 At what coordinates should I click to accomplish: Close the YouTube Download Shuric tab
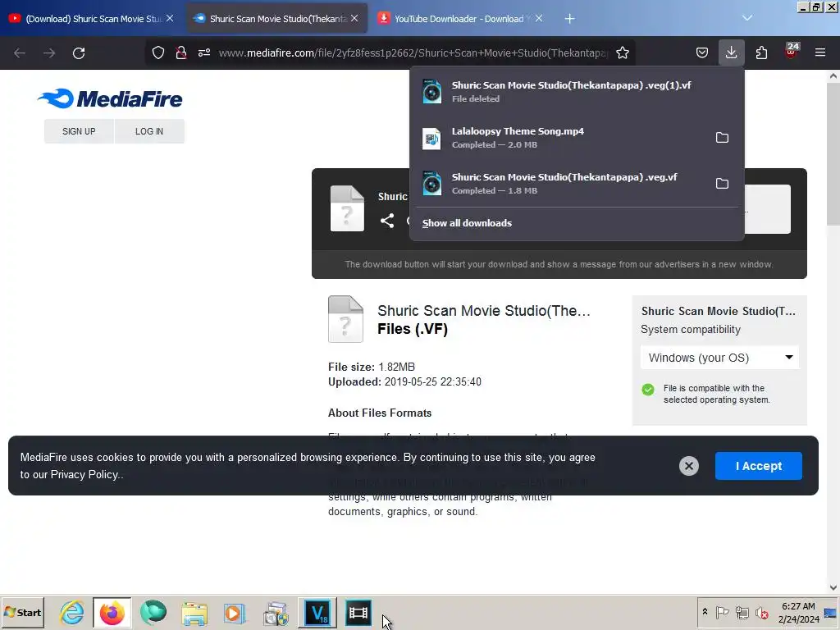[170, 19]
